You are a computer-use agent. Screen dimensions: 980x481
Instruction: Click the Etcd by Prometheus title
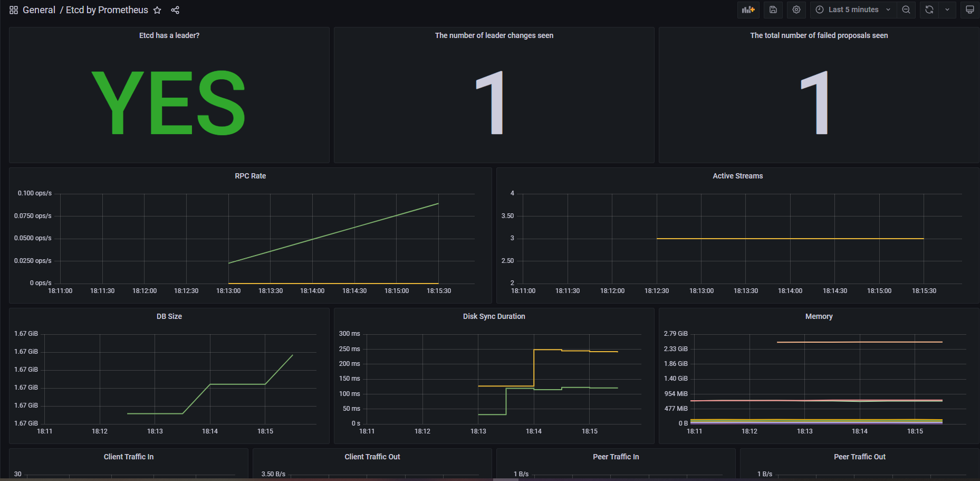[x=107, y=10]
